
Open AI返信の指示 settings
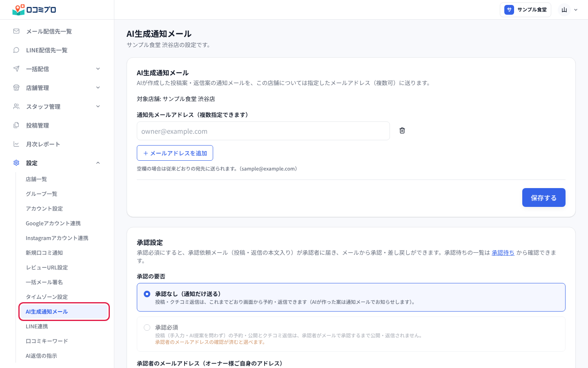[x=41, y=356]
